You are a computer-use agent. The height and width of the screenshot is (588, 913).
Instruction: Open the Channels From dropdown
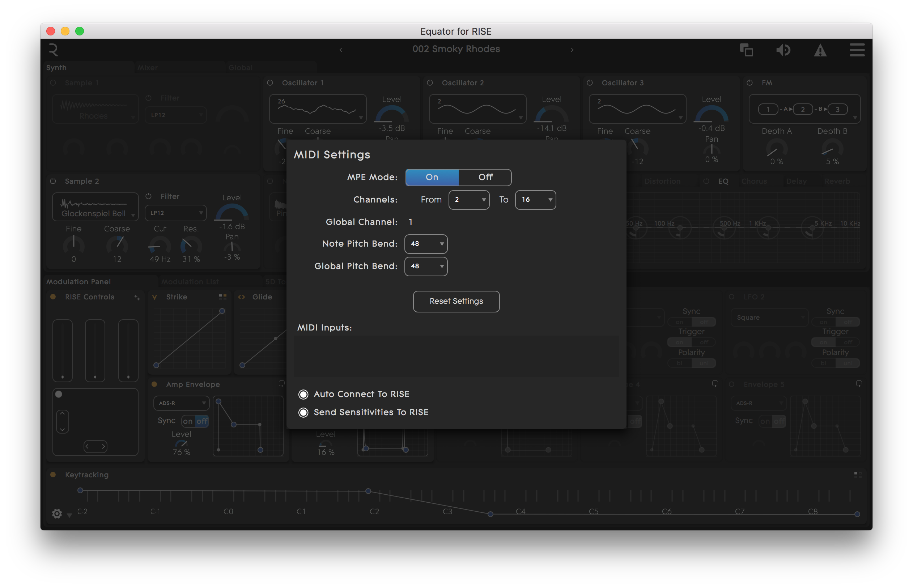(x=469, y=200)
